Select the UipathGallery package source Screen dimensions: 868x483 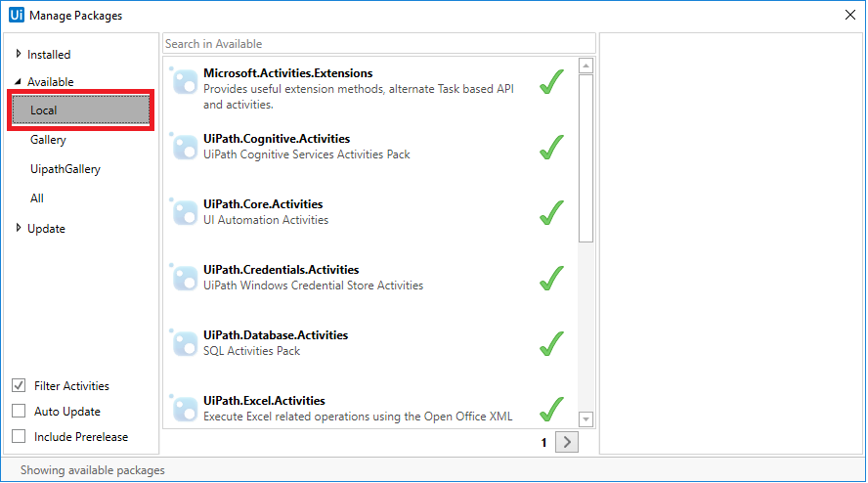[65, 169]
